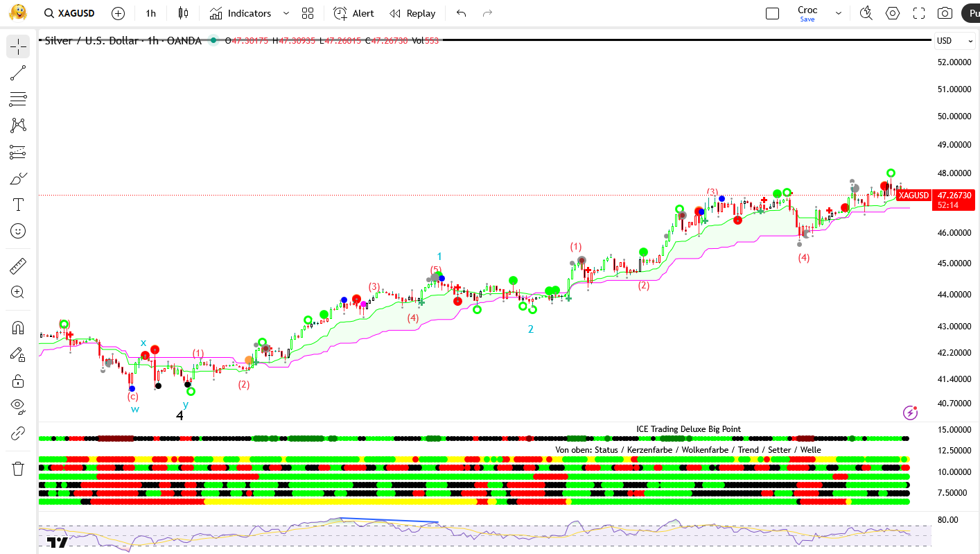Image resolution: width=980 pixels, height=554 pixels.
Task: Expand the Croc layout dropdown chevron
Action: point(839,13)
